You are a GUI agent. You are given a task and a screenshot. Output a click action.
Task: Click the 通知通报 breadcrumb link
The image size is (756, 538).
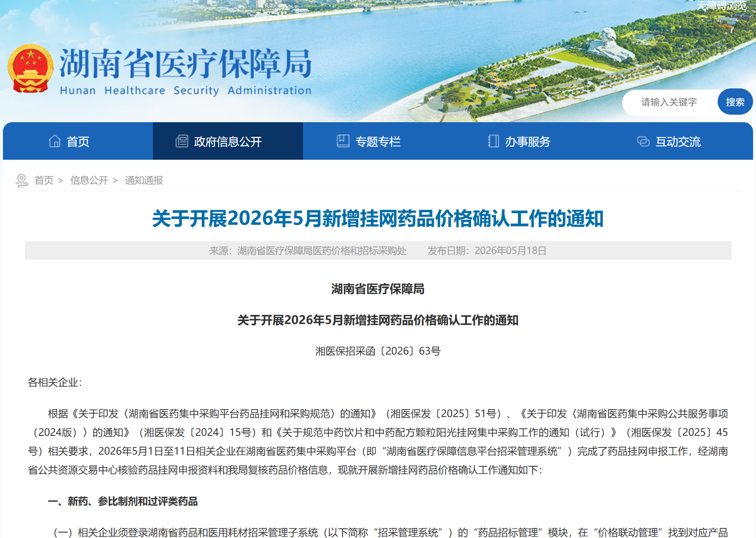point(144,180)
